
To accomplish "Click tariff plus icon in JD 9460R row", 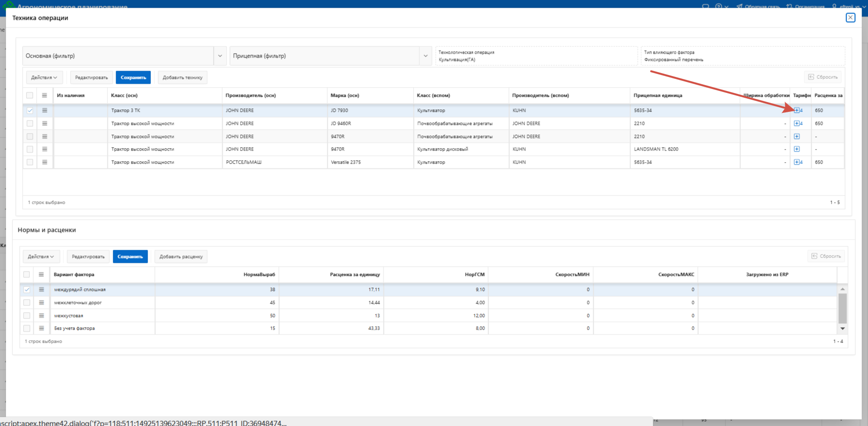I will pyautogui.click(x=797, y=123).
